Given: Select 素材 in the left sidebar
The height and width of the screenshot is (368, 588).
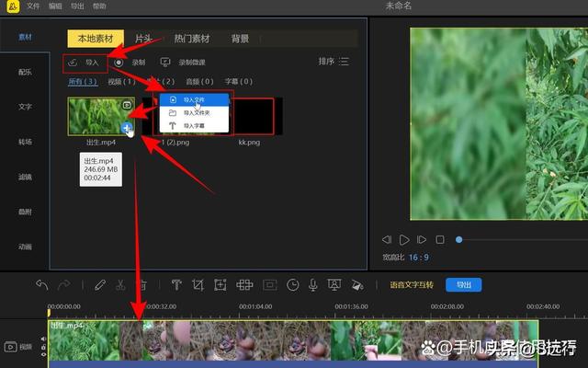Looking at the screenshot, I should (x=25, y=37).
